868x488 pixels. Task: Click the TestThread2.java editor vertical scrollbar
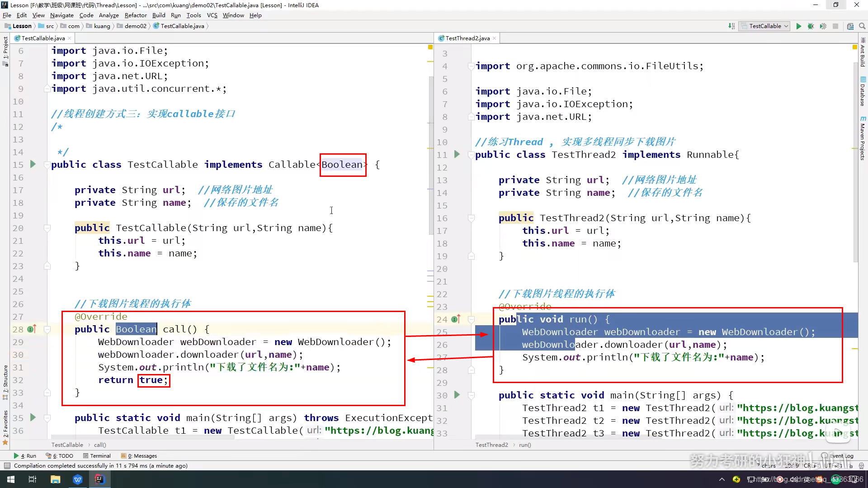[x=855, y=162]
